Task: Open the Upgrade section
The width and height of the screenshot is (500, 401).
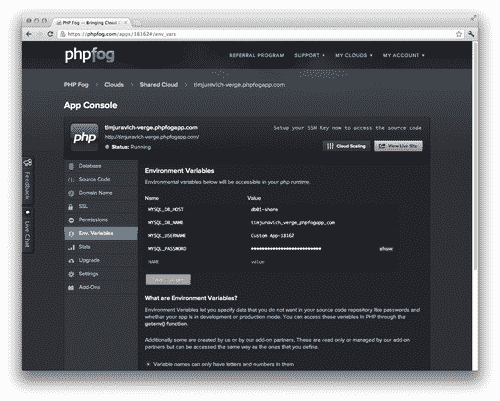Action: tap(101, 260)
